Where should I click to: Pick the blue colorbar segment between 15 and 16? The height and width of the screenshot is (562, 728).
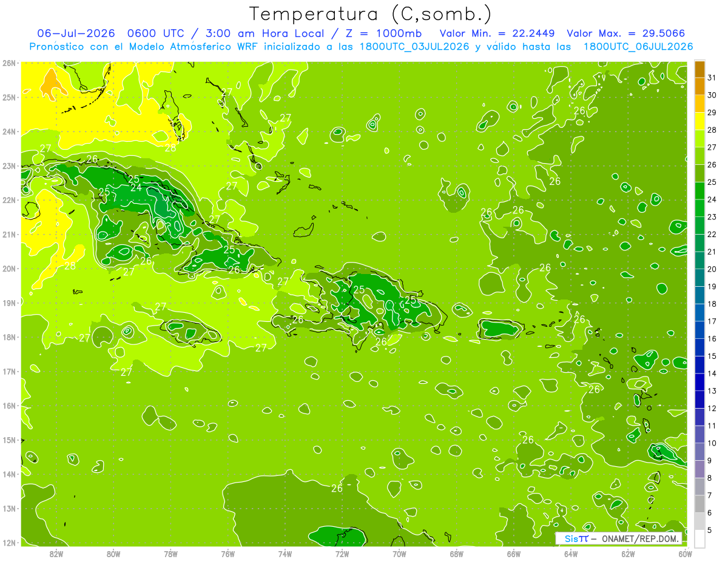699,347
